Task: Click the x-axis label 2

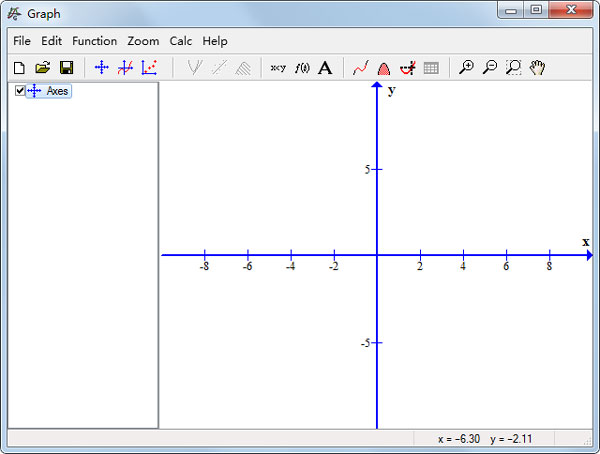Action: [x=420, y=266]
